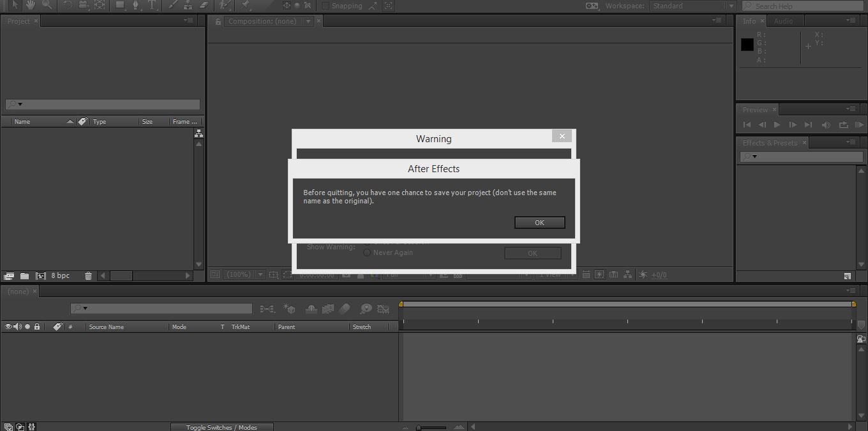Toggle Motion Blur switch in timeline
The height and width of the screenshot is (431, 868).
click(345, 309)
